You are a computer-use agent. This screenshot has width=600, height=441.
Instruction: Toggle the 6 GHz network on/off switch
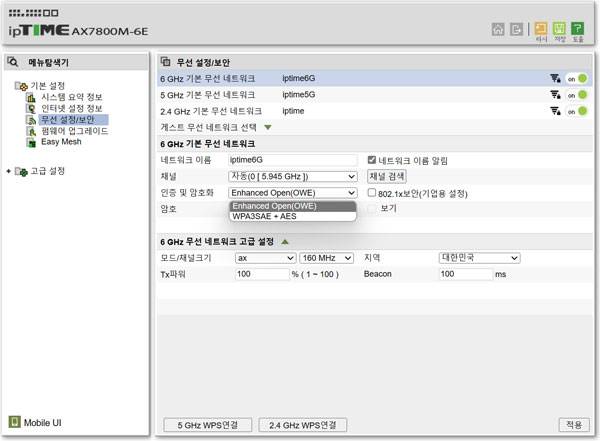(x=576, y=78)
